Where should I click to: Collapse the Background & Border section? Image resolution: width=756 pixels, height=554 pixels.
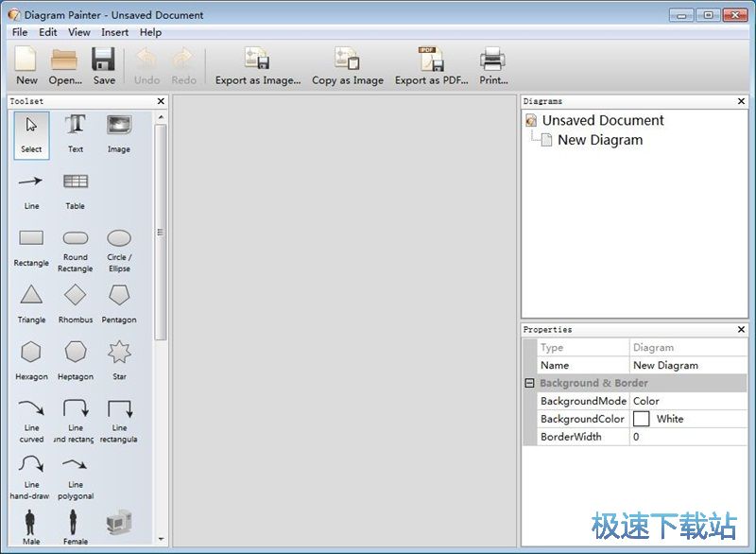pyautogui.click(x=529, y=383)
